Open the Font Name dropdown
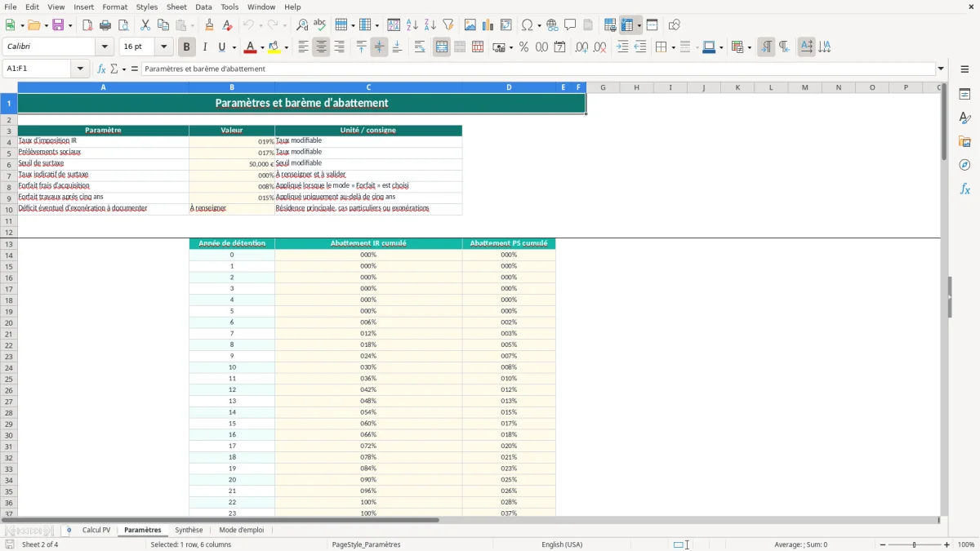980x551 pixels. [x=105, y=47]
